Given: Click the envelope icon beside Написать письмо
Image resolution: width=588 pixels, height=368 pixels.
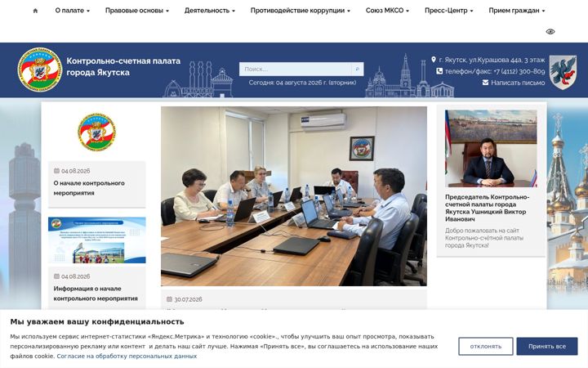Looking at the screenshot, I should point(485,83).
